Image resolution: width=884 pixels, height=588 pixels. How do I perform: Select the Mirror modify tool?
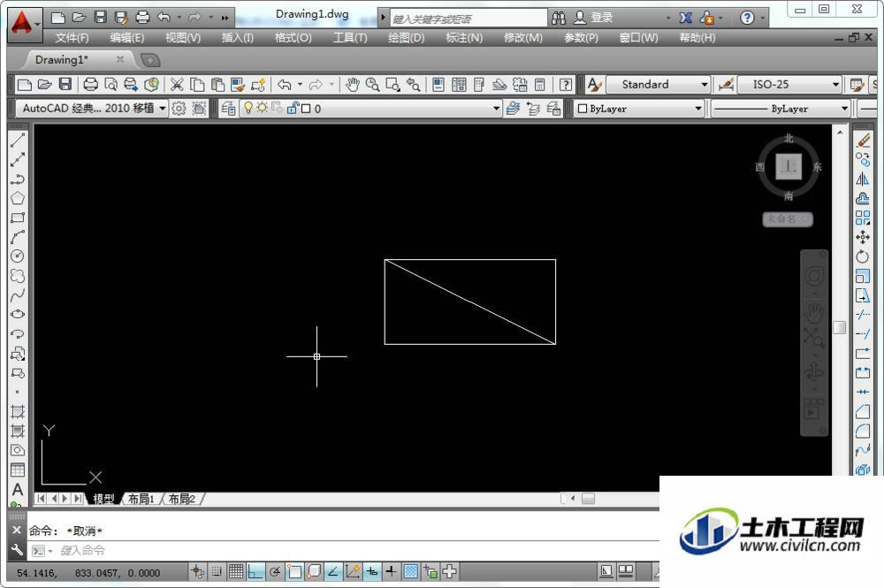pyautogui.click(x=863, y=179)
